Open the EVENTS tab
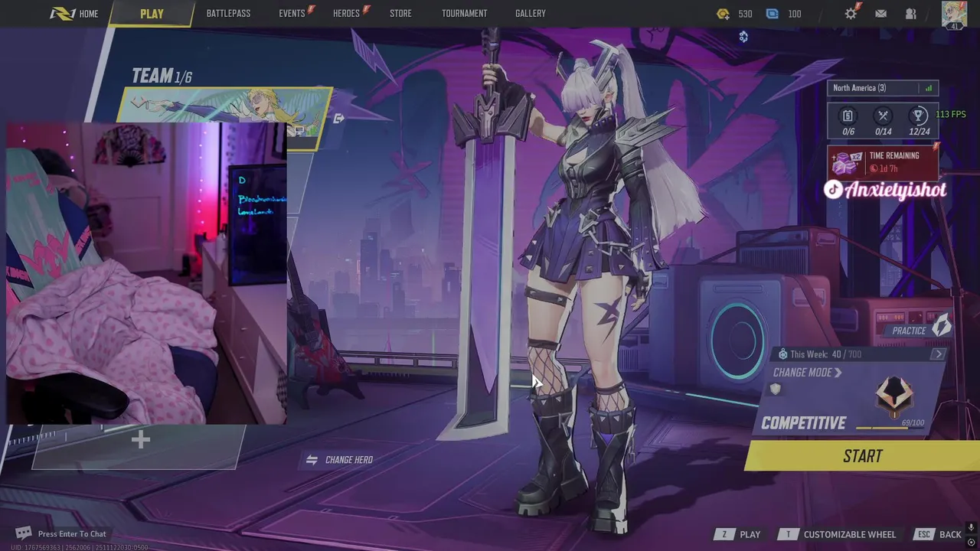The image size is (980, 551). (292, 14)
